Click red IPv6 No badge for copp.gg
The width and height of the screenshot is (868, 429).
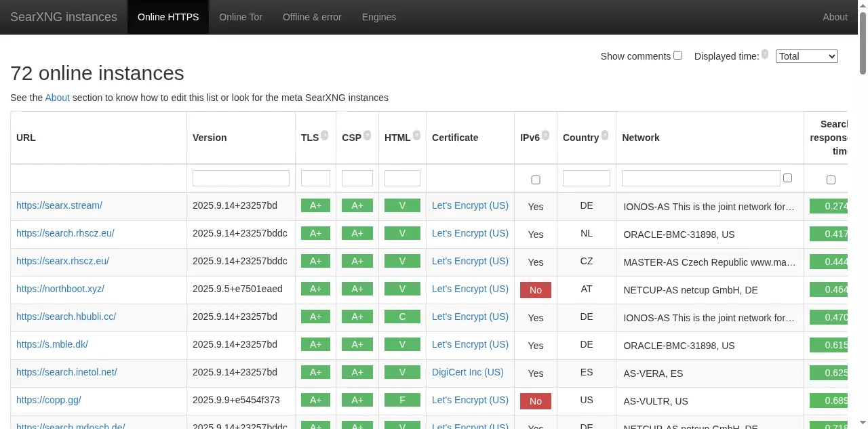[536, 401]
